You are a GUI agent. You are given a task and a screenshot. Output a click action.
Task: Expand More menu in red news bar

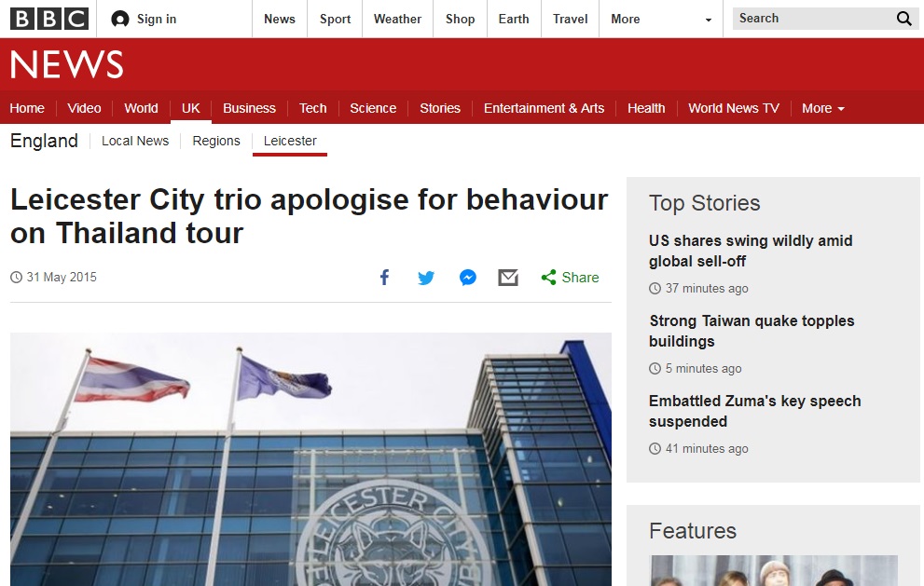823,108
